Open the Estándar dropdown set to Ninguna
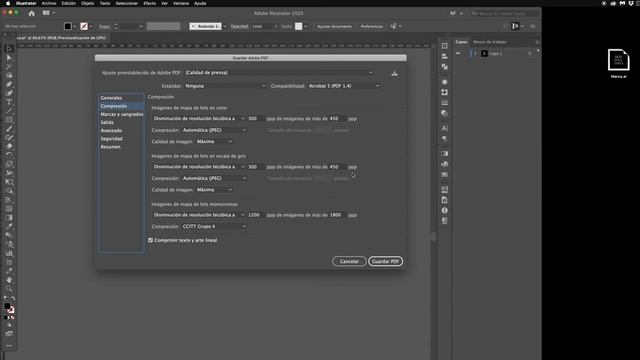Screen dimensions: 640x360 (225, 86)
